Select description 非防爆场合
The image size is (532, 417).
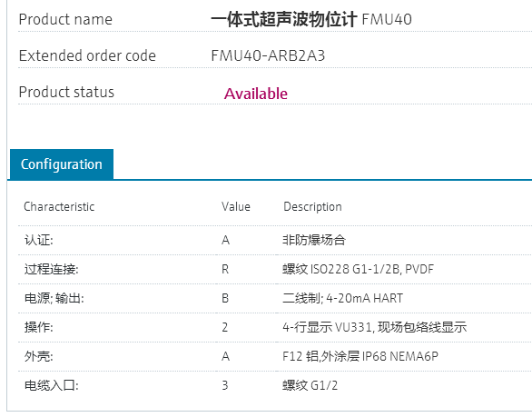pos(314,240)
